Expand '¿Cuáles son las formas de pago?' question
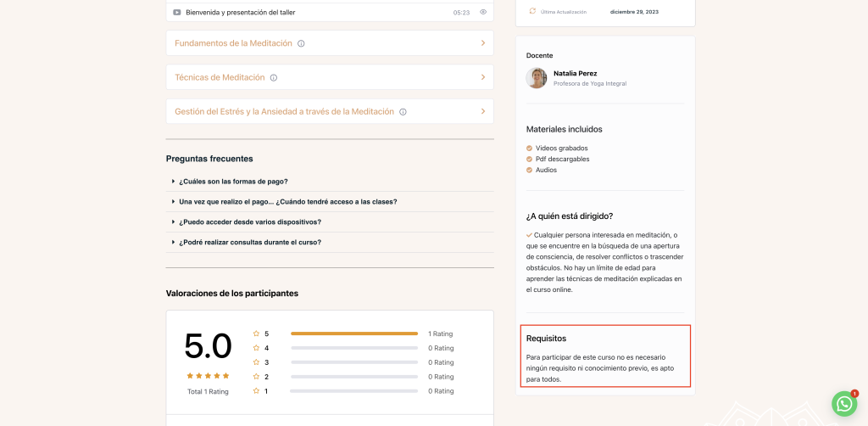 tap(233, 181)
